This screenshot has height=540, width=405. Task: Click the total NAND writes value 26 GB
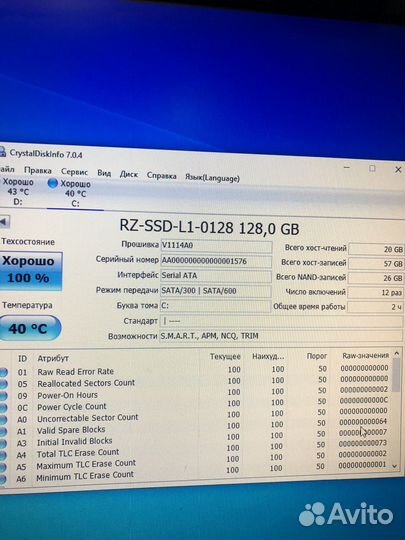pyautogui.click(x=376, y=278)
